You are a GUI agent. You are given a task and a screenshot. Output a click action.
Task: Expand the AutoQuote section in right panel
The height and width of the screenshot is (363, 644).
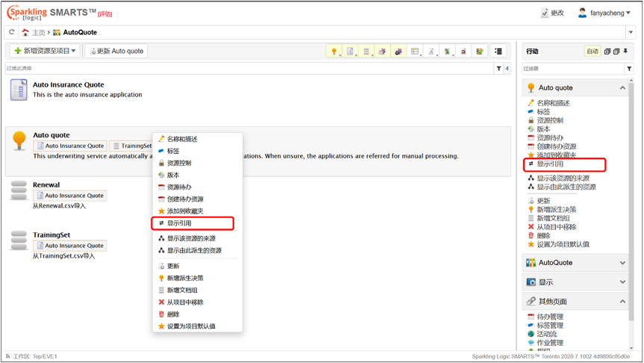coord(622,263)
